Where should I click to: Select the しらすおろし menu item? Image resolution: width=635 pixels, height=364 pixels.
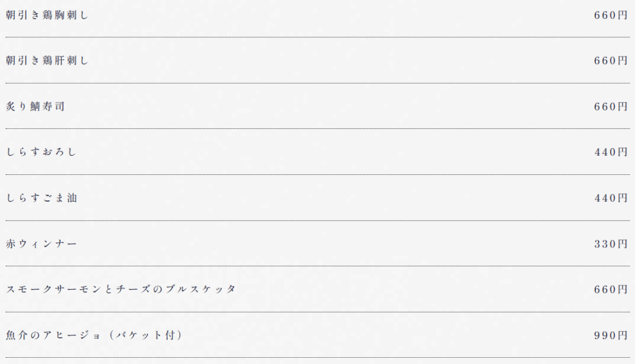pyautogui.click(x=41, y=152)
